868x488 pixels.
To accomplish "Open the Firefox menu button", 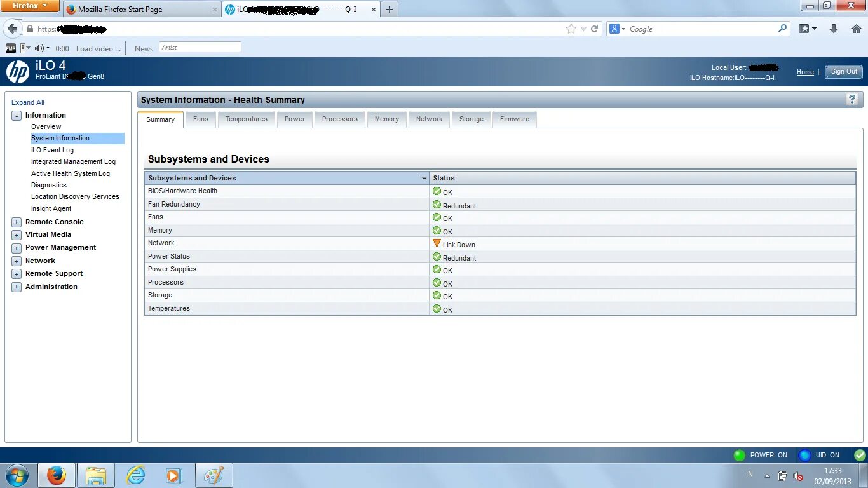I will point(30,6).
